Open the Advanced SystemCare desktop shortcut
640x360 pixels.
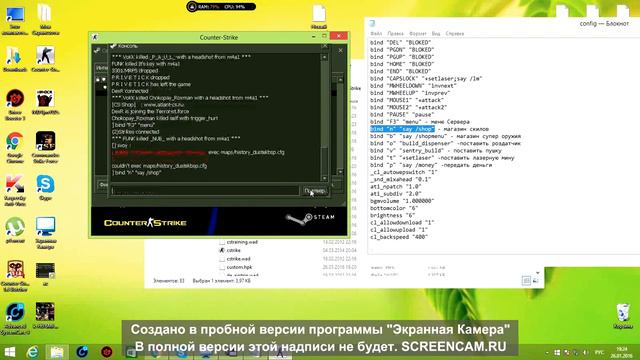[15, 319]
